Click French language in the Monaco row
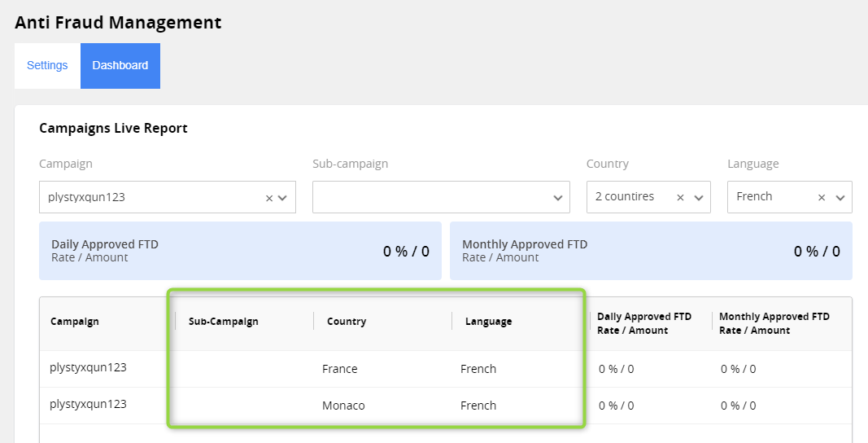 tap(478, 406)
